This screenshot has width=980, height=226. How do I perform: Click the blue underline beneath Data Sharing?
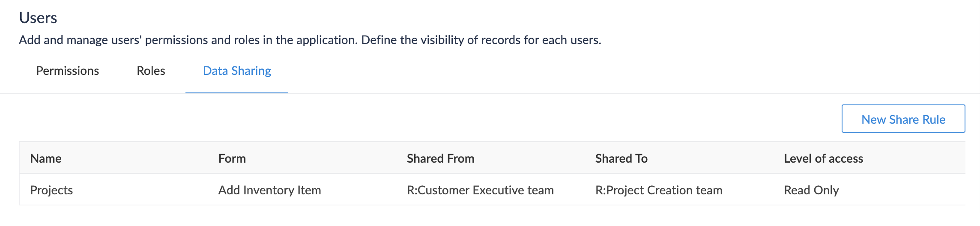click(x=237, y=92)
